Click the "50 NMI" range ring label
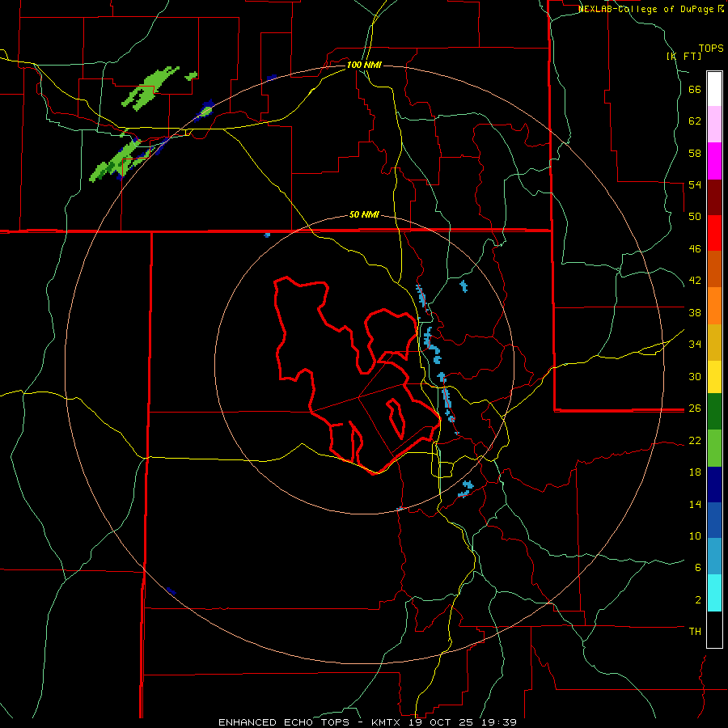 click(x=364, y=214)
